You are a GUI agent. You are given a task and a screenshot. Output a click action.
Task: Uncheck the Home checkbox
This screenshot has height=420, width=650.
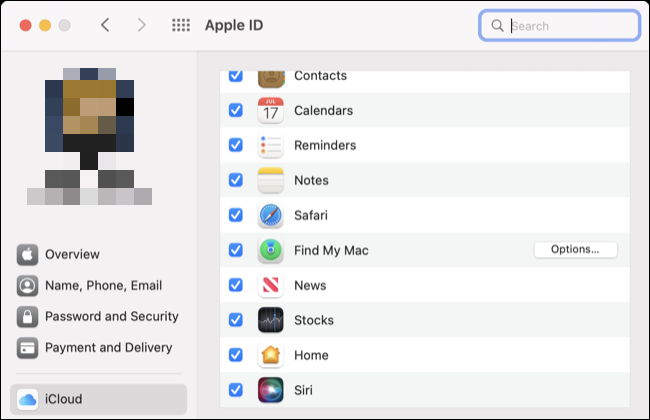coord(236,355)
